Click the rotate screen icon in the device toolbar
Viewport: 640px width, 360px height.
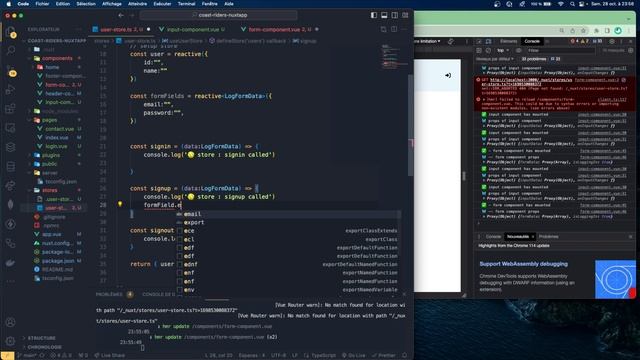click(x=451, y=41)
